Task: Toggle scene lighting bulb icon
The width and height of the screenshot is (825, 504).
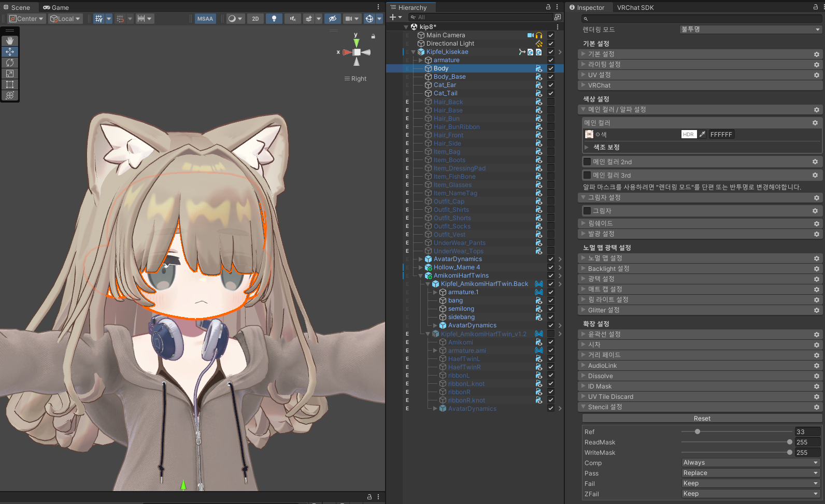Action: coord(274,19)
